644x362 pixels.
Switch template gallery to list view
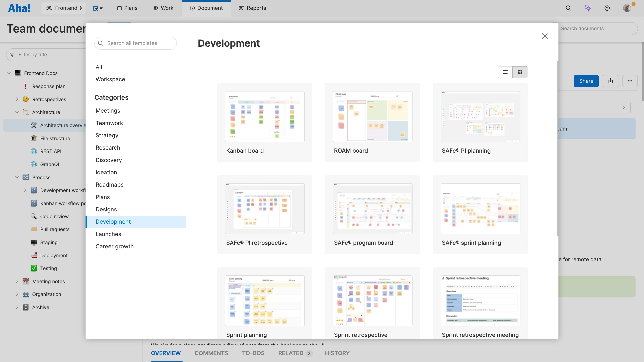tap(505, 72)
